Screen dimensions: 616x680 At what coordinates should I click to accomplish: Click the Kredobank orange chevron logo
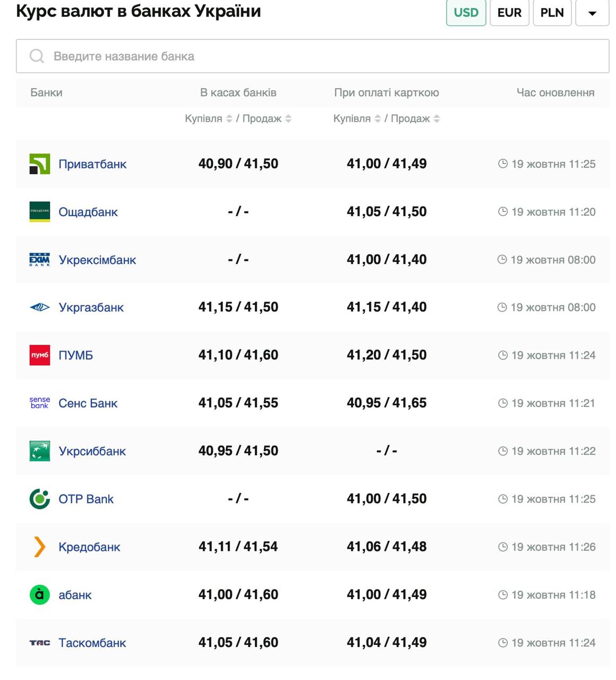[x=39, y=547]
